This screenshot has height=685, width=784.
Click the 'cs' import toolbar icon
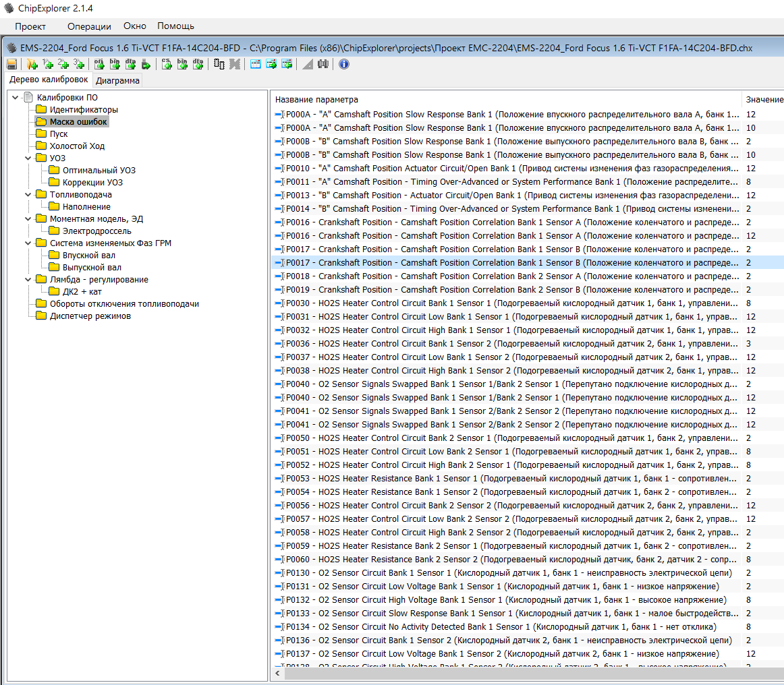(x=167, y=64)
